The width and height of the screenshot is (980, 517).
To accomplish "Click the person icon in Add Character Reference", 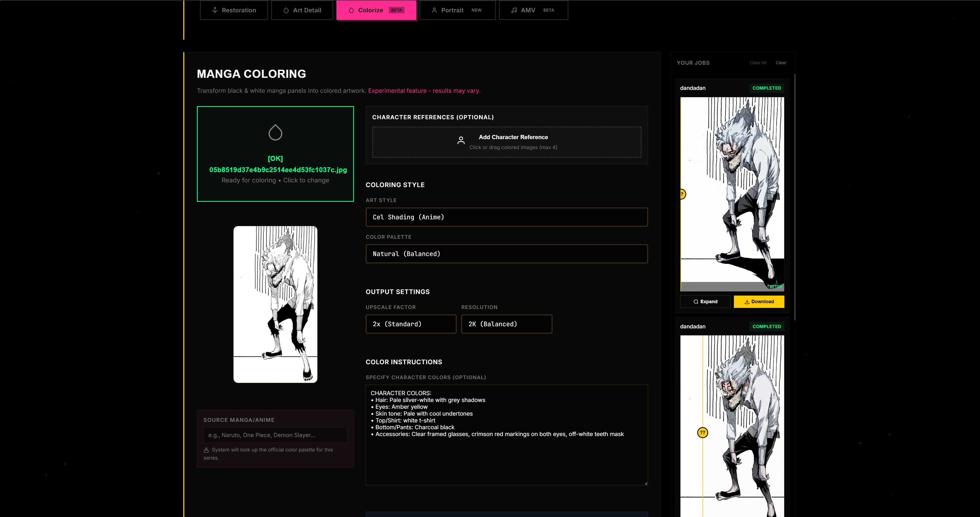I will tap(461, 140).
